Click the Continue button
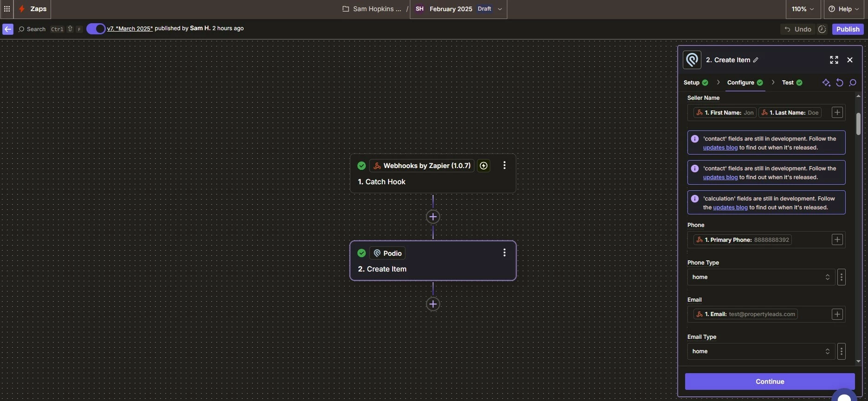Viewport: 868px width, 401px height. tap(770, 382)
